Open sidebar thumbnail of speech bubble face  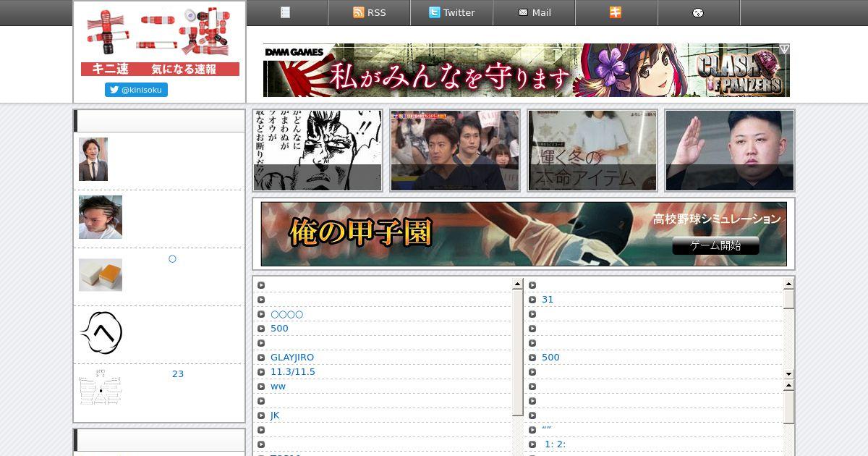(x=101, y=333)
